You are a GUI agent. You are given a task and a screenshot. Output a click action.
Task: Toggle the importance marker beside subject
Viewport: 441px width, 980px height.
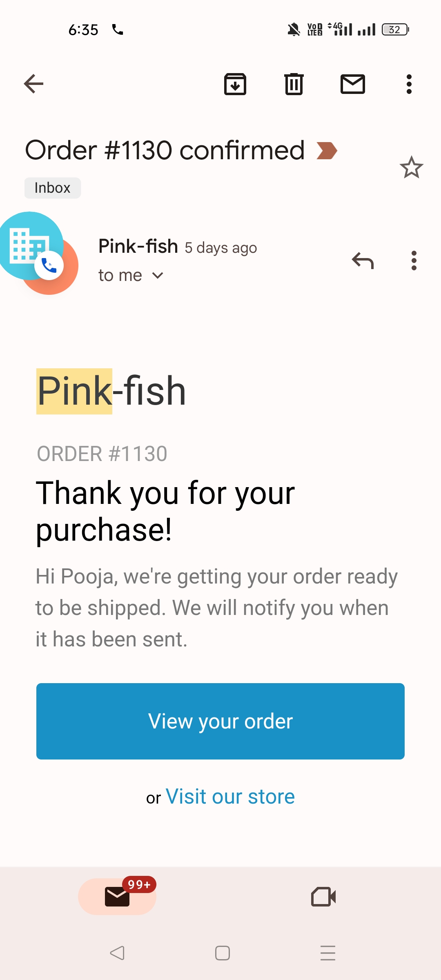(x=327, y=151)
